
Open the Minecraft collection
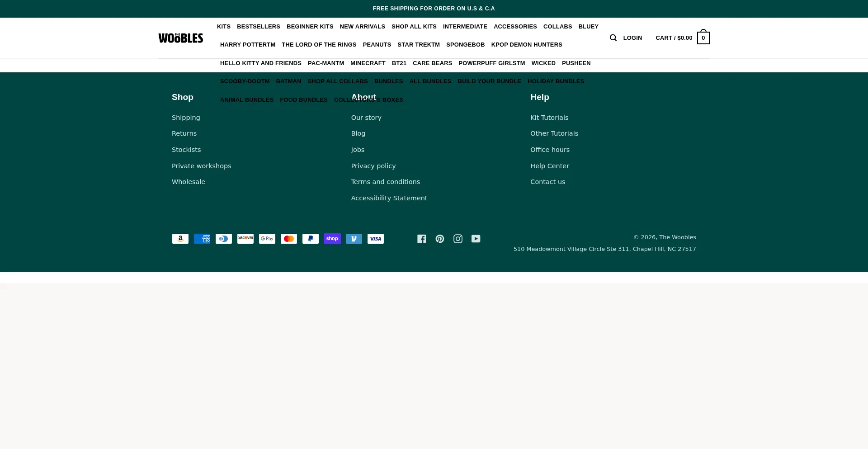[x=368, y=63]
